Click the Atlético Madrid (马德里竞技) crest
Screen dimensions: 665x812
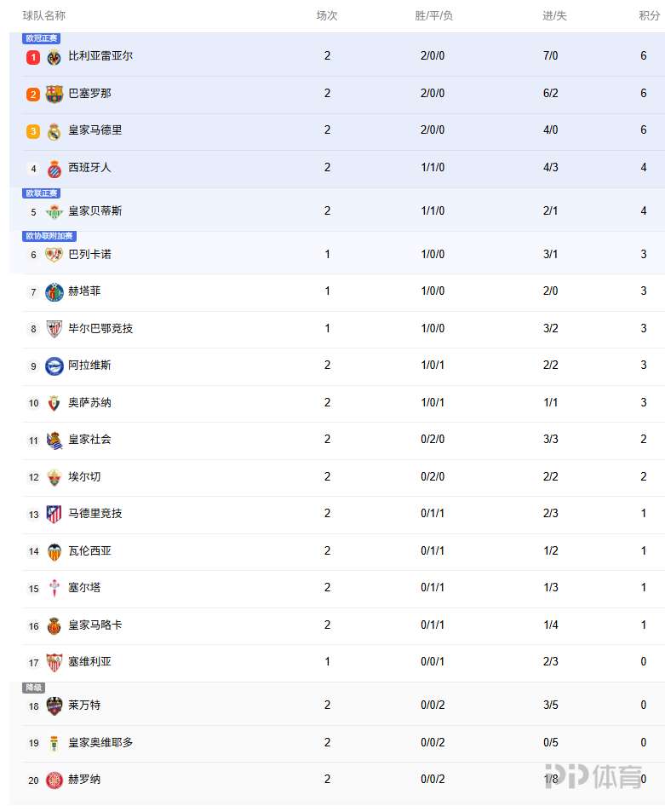pyautogui.click(x=54, y=514)
